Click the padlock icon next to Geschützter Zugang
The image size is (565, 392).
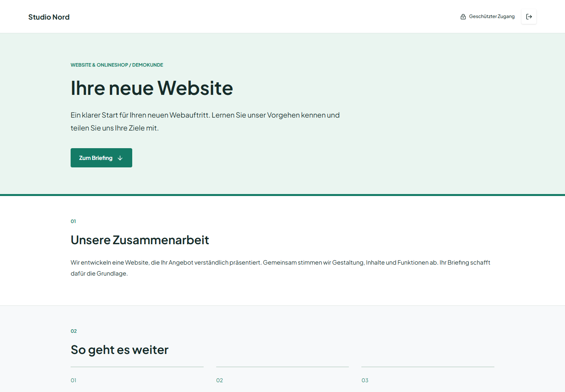pos(463,16)
